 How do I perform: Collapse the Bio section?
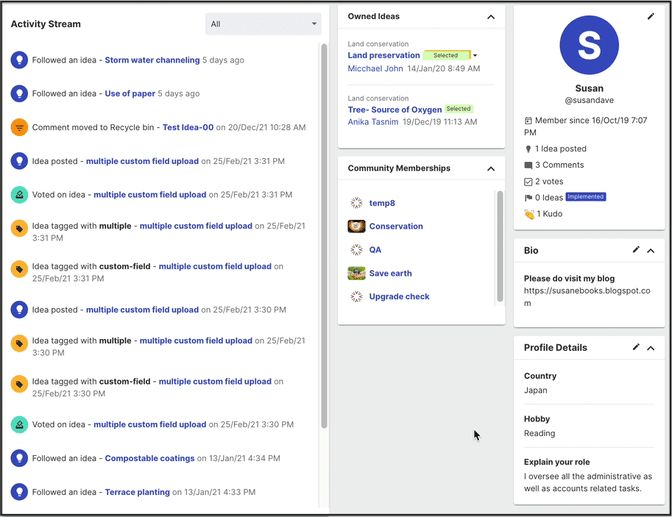[651, 251]
